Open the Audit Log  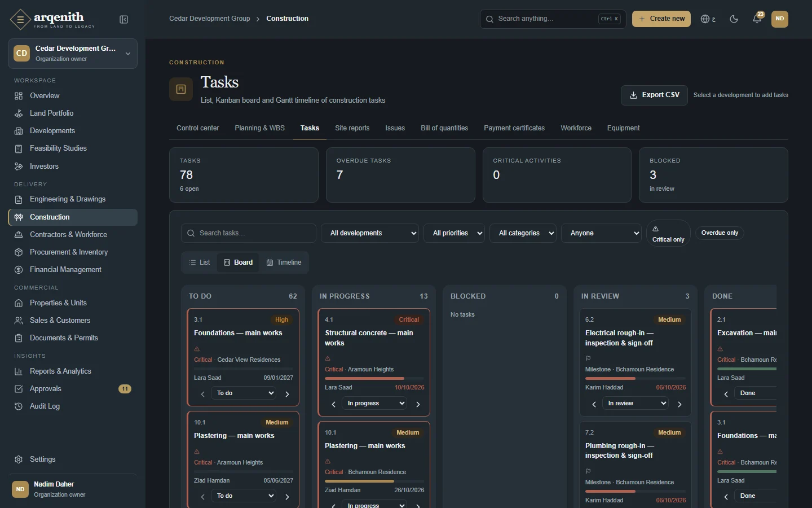tap(73, 406)
